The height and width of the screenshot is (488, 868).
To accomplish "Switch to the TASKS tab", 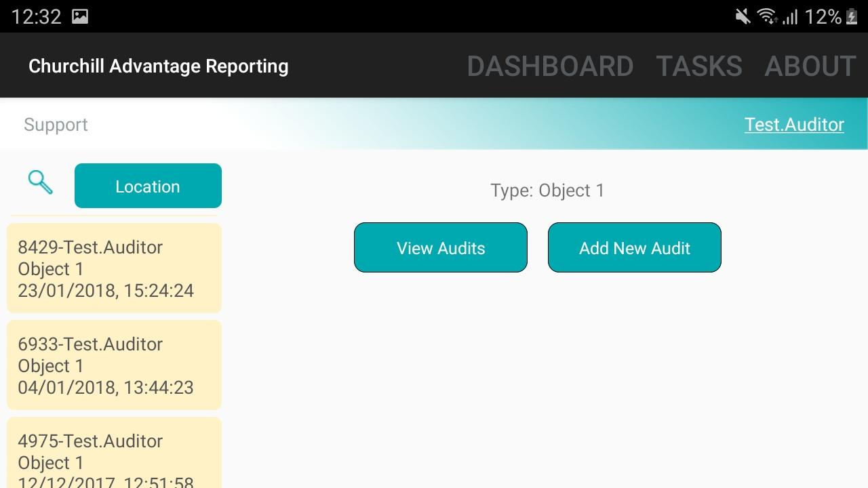I will click(699, 66).
